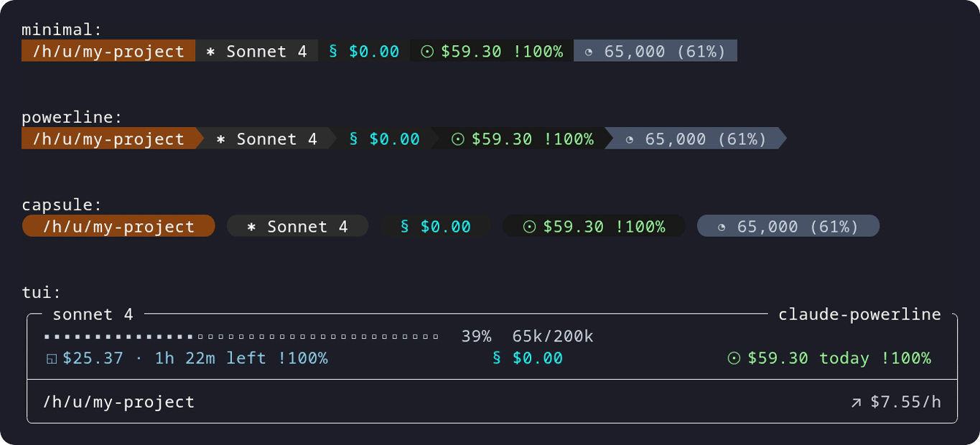Screen dimensions: 980x445
Task: Click the § session icon in minimal row
Action: (x=333, y=51)
